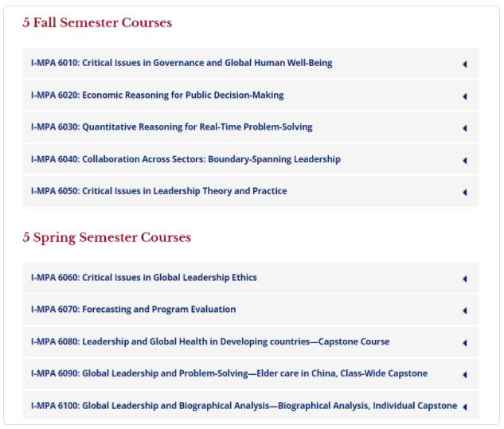This screenshot has width=504, height=429.
Task: Toggle the I-MPA 6070 triangle icon
Action: (464, 310)
